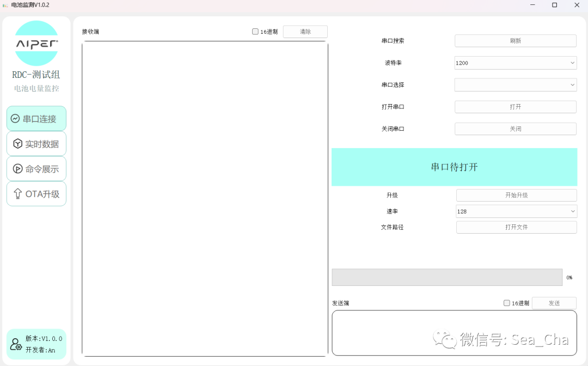Click the 实时数据 cube icon
The height and width of the screenshot is (366, 588).
pos(17,144)
